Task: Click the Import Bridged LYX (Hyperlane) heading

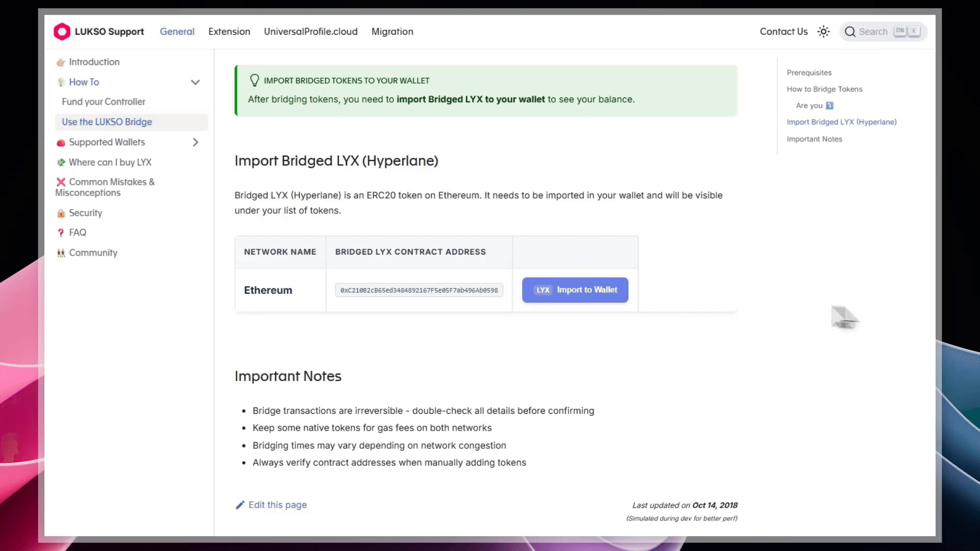Action: pyautogui.click(x=336, y=161)
